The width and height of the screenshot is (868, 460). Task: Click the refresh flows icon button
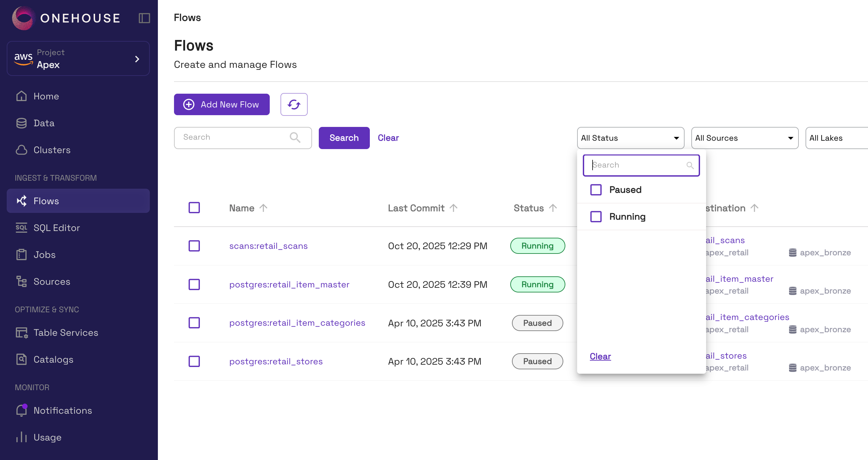pos(294,104)
